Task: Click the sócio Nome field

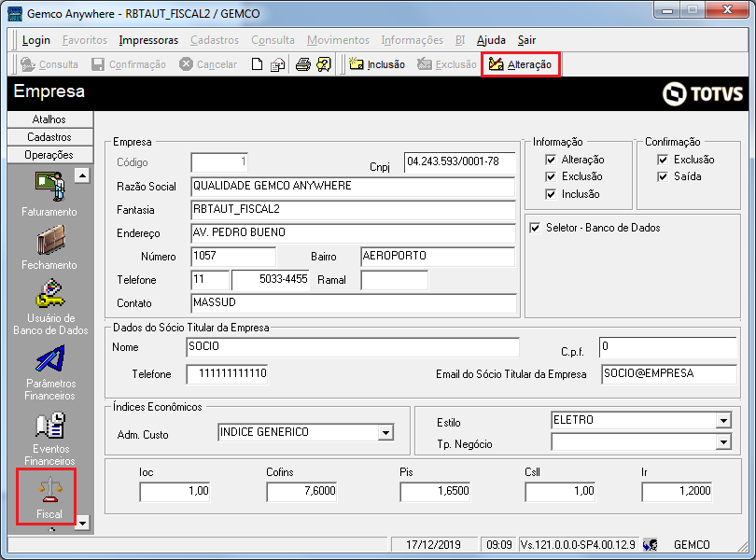Action: pos(353,347)
